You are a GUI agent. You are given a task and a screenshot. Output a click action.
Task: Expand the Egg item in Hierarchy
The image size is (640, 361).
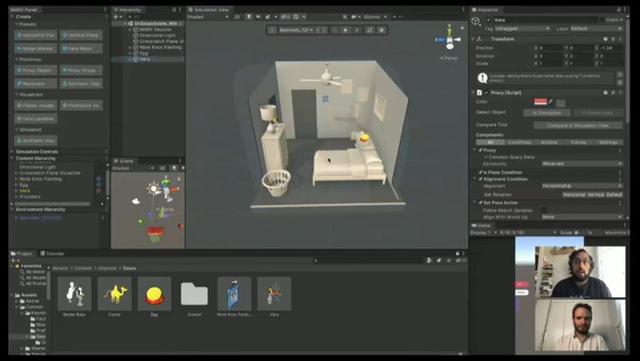click(x=130, y=53)
